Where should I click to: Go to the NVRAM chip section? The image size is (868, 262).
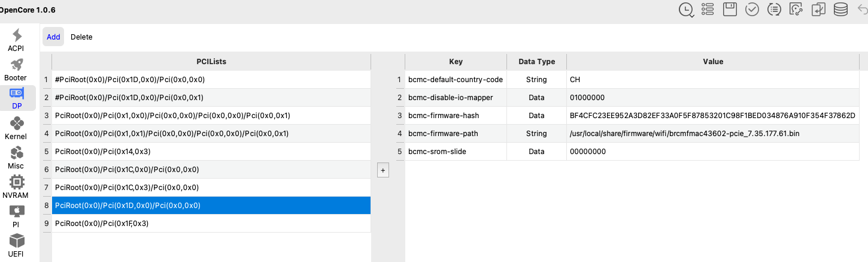click(x=16, y=187)
